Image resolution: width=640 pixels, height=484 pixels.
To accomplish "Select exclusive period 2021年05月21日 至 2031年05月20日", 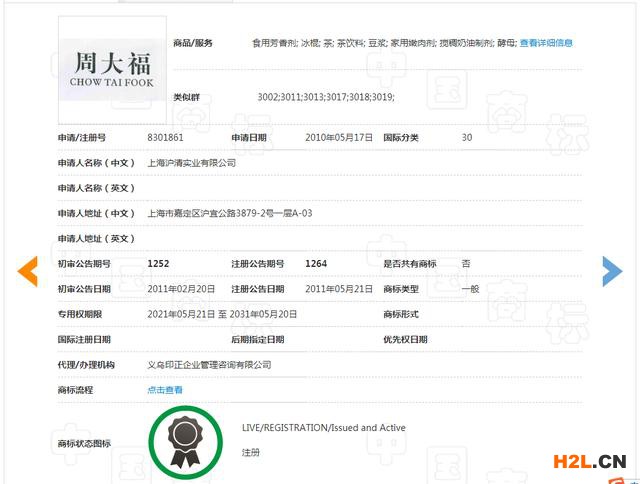I will pos(222,314).
